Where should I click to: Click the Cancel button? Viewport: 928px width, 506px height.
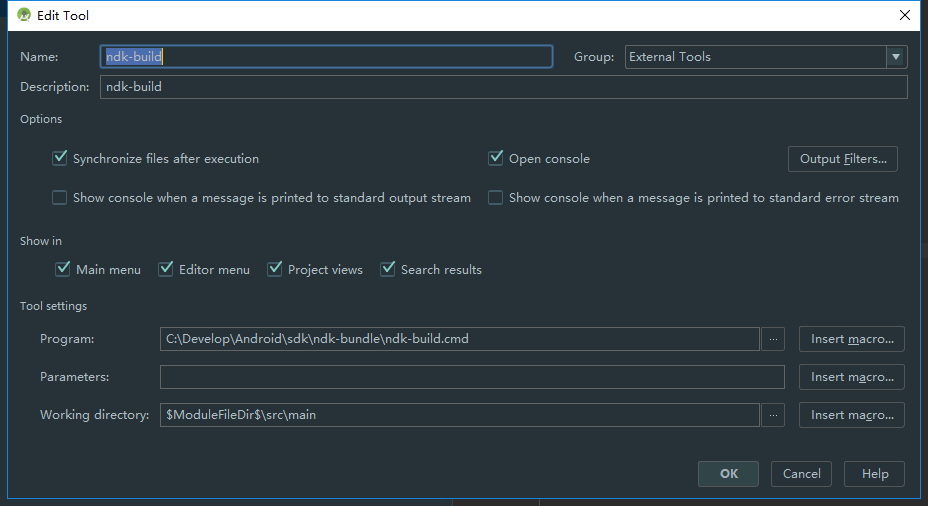tap(801, 473)
